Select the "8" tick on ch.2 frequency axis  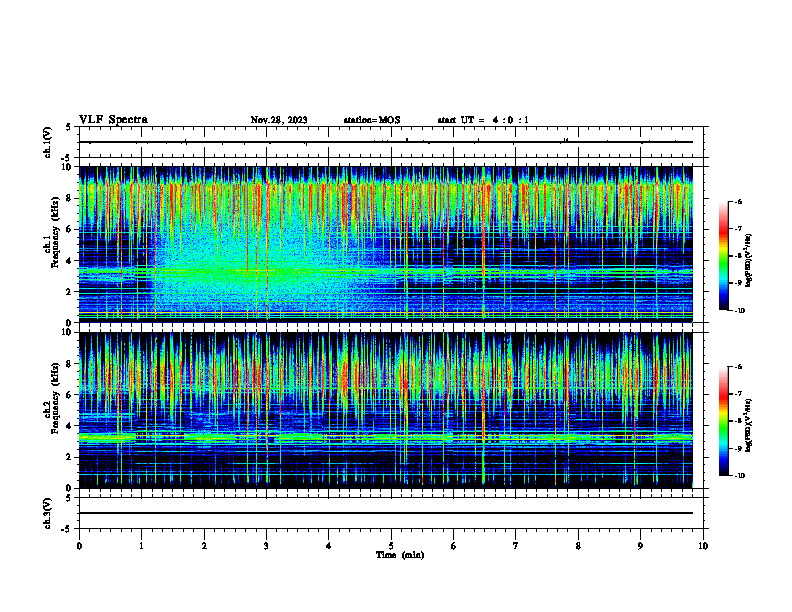[71, 364]
